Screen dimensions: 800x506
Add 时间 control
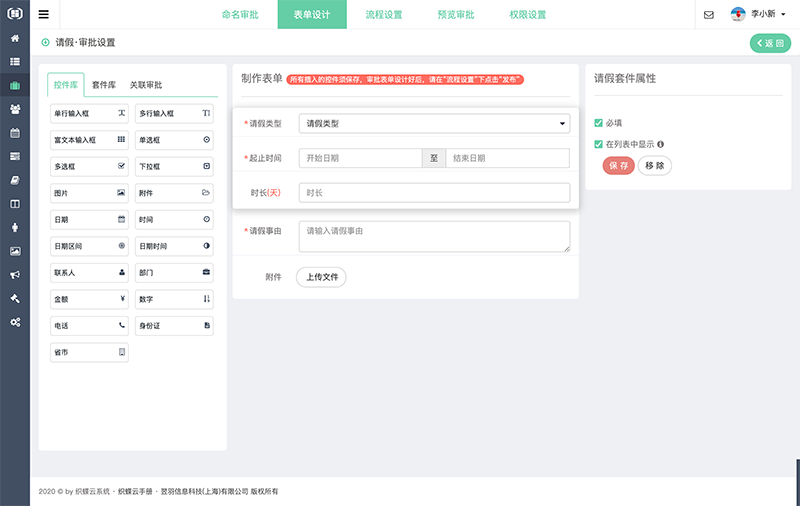(174, 219)
